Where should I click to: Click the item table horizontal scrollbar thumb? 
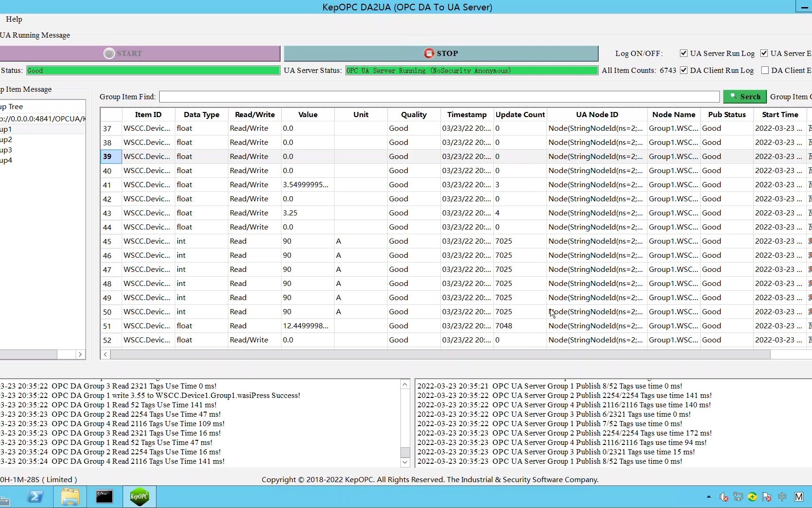coord(440,354)
